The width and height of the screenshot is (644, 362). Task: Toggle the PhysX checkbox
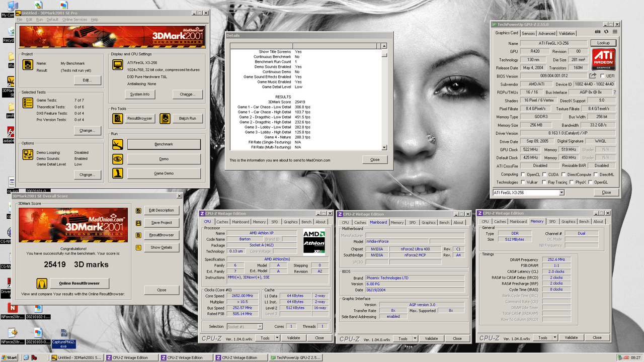coord(572,182)
